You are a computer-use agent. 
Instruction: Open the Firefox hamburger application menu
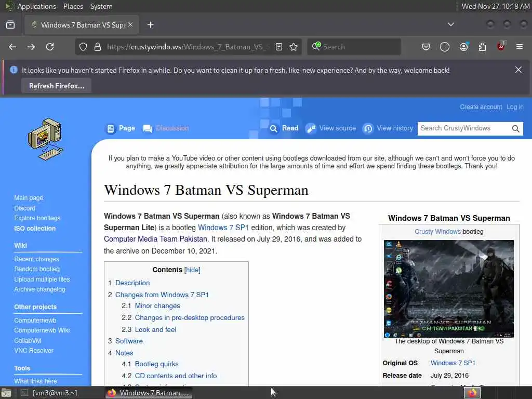[520, 47]
